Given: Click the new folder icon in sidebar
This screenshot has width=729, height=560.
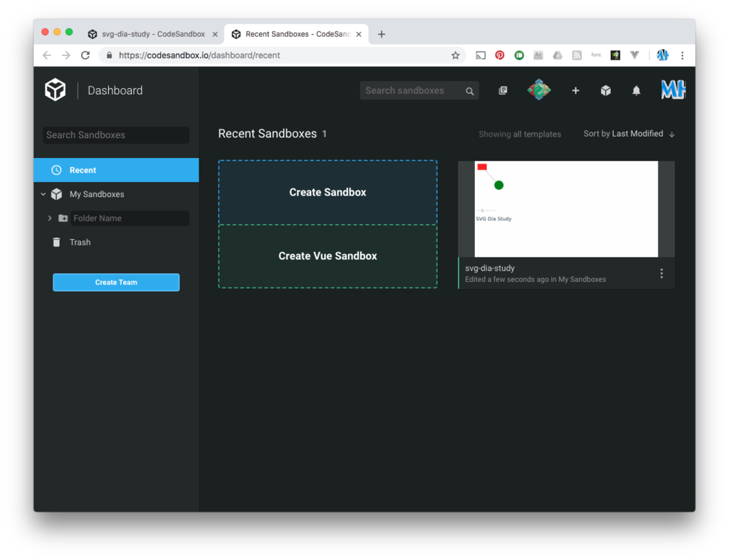Looking at the screenshot, I should pos(63,218).
